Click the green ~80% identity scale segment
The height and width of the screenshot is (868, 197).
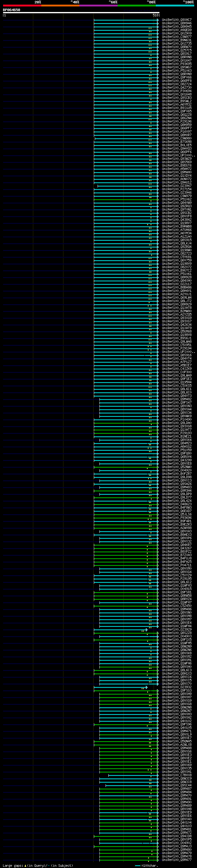[x=137, y=6]
